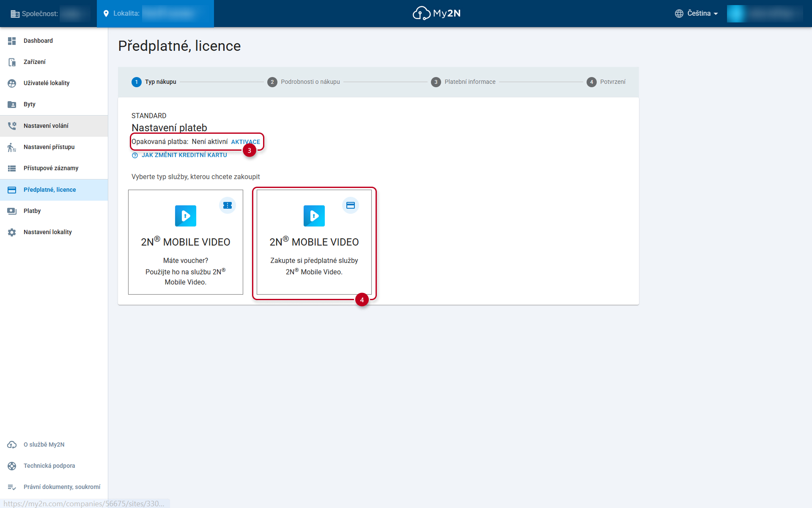812x508 pixels.
Task: Click step 1 Typ nákupu
Action: [154, 82]
